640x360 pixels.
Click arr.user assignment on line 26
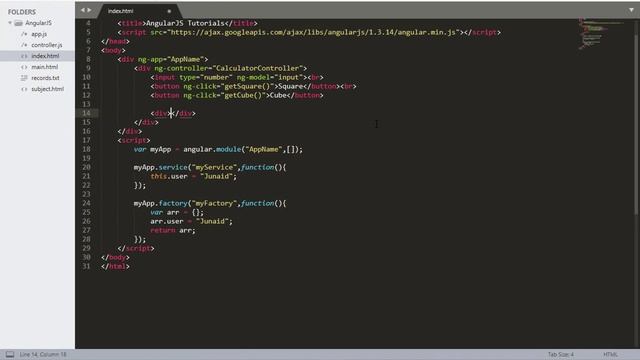point(191,221)
